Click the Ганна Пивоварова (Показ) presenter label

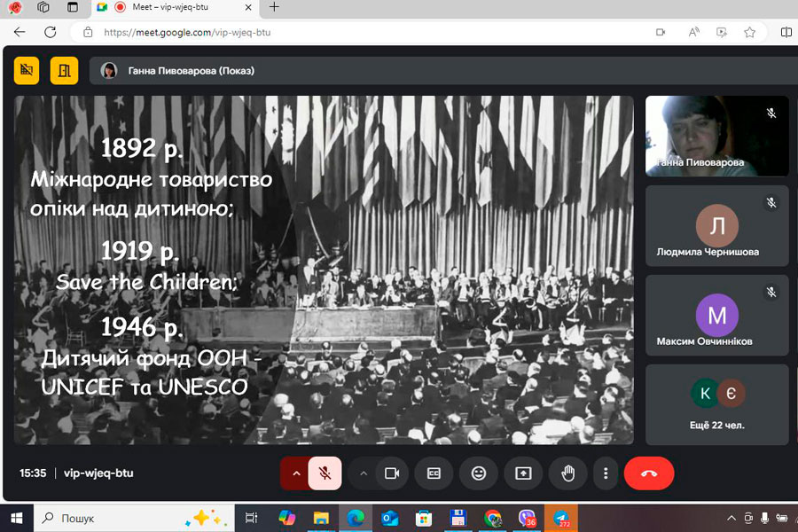tap(191, 71)
